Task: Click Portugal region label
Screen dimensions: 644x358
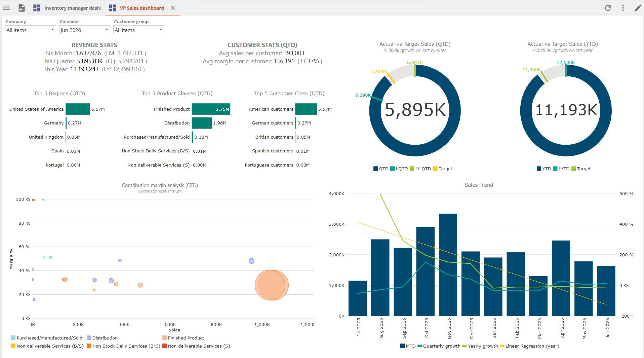Action: click(55, 165)
